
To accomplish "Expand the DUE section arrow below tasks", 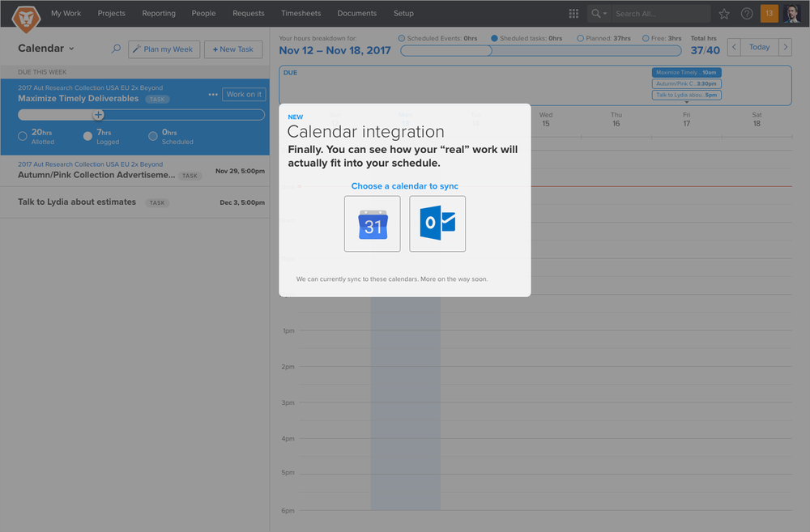I will click(x=687, y=102).
